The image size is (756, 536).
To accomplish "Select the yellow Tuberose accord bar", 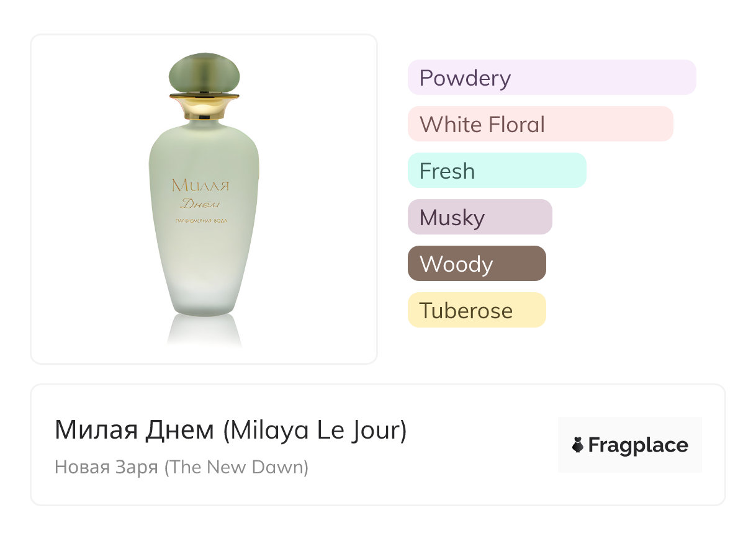I will tap(476, 310).
